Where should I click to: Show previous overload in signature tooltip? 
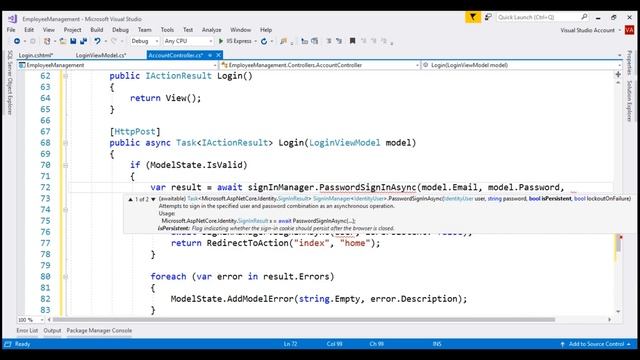(x=130, y=199)
